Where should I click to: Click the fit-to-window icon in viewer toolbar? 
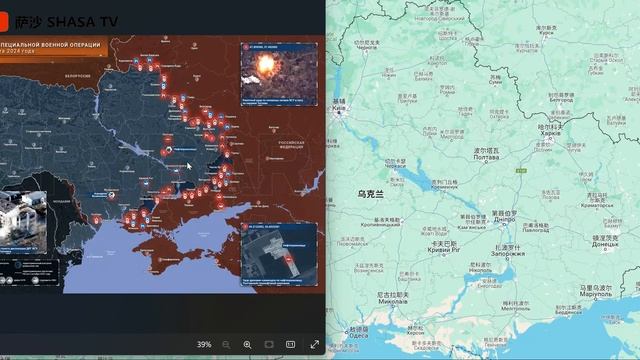[269, 344]
